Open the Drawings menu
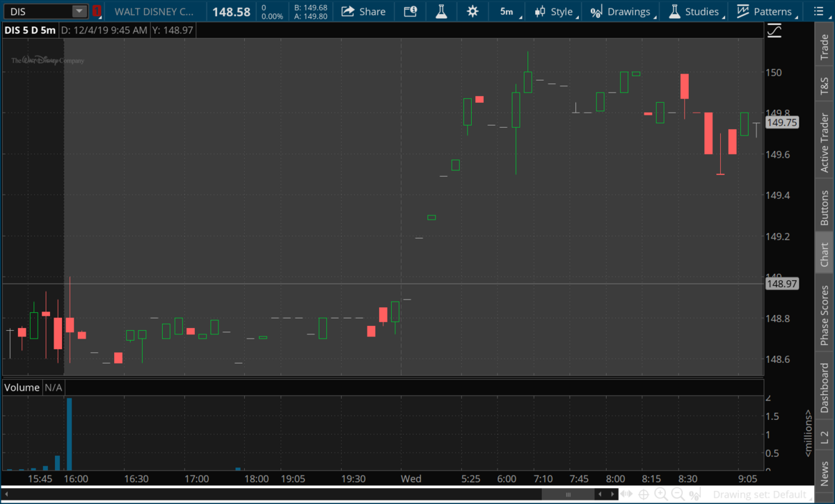Viewport: 835px width, 504px height. [621, 11]
